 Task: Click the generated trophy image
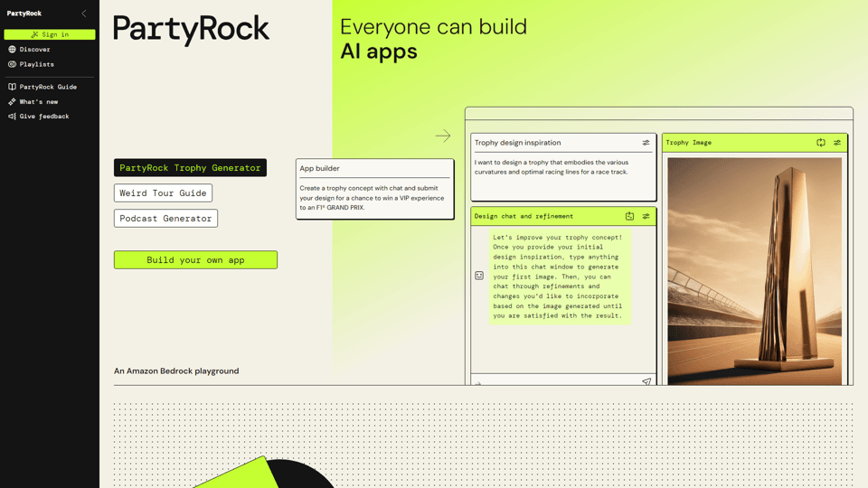754,271
